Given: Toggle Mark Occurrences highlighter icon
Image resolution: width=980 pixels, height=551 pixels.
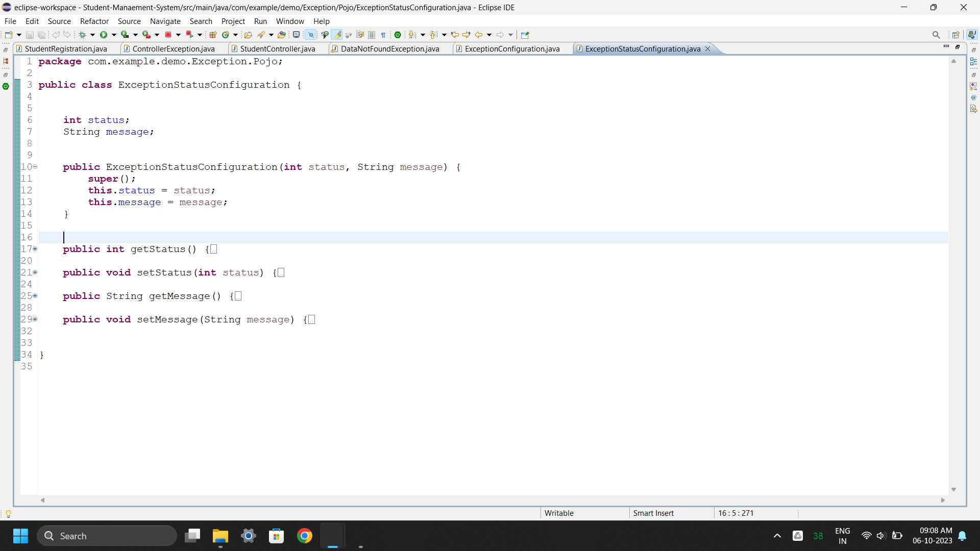Looking at the screenshot, I should (337, 35).
